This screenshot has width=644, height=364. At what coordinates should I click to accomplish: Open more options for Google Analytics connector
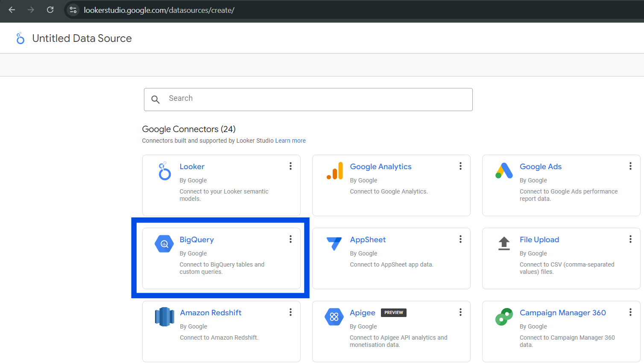pos(460,166)
